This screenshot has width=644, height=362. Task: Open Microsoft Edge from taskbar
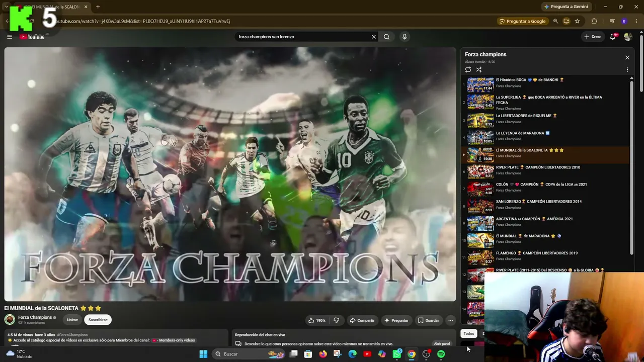coord(353,354)
